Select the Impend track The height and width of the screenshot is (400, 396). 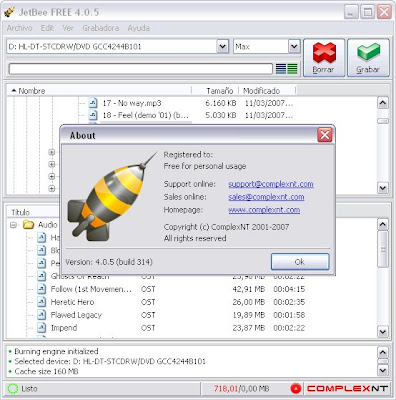(64, 328)
